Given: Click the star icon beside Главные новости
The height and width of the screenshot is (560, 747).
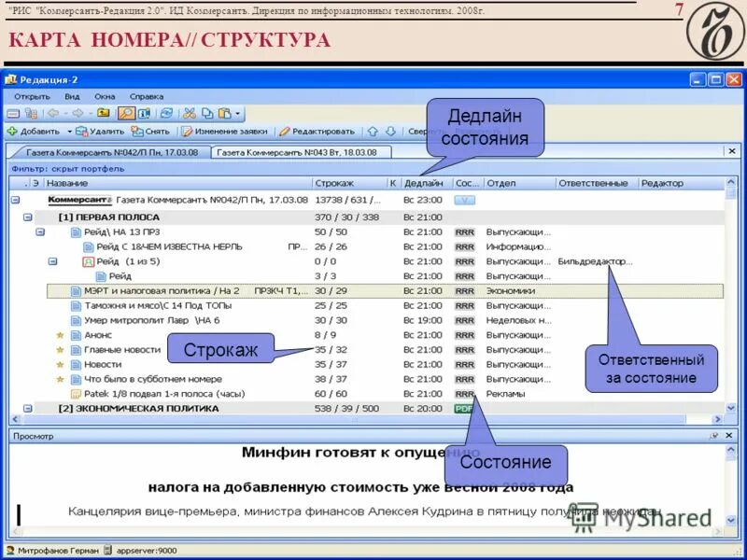Looking at the screenshot, I should 60,350.
